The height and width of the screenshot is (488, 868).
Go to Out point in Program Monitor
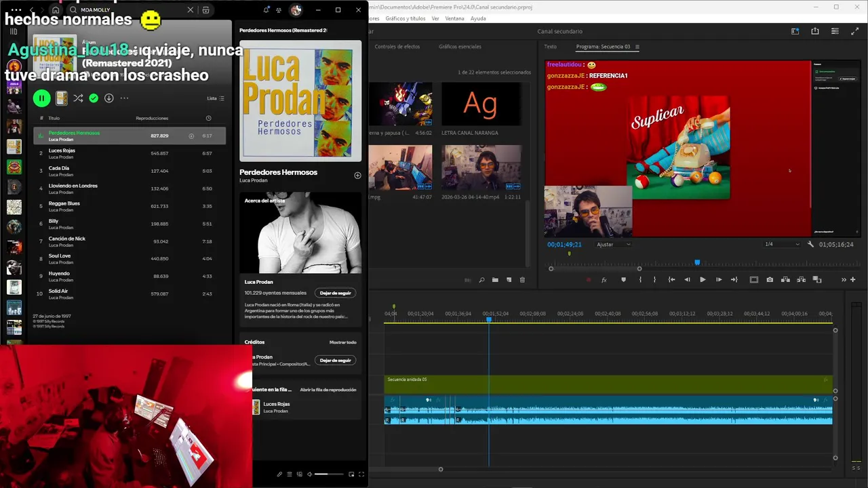(x=734, y=279)
